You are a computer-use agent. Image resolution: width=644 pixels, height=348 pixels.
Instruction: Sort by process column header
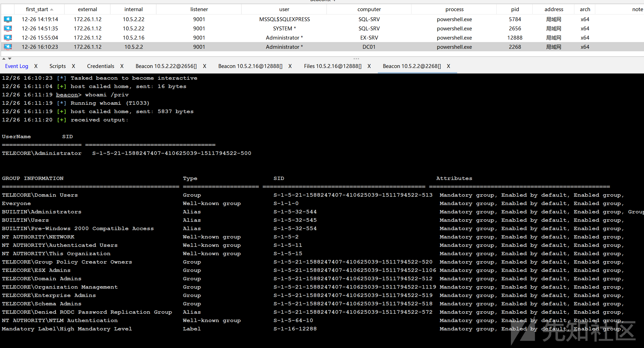(454, 9)
